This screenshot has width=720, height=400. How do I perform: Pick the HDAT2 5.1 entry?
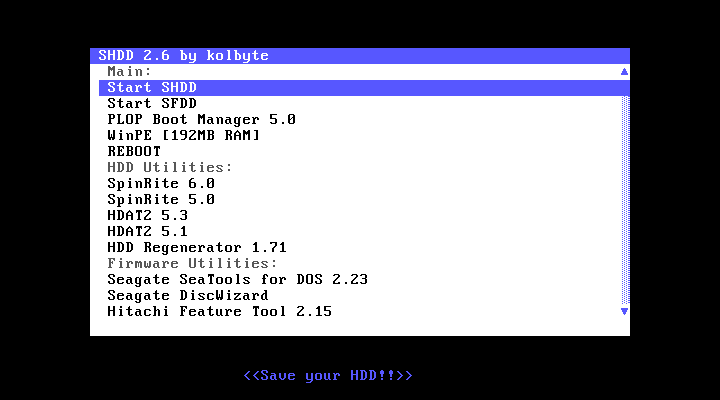pos(147,232)
